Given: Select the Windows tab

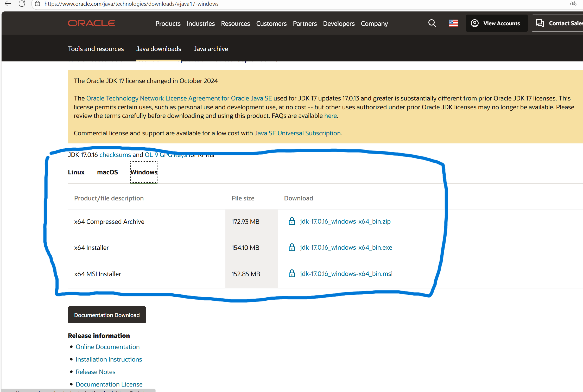Looking at the screenshot, I should (144, 172).
